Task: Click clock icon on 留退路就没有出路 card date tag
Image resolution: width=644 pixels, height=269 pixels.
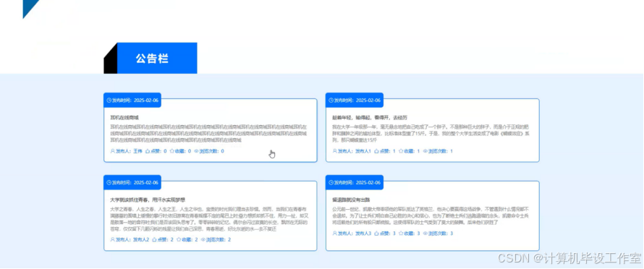Action: point(331,182)
